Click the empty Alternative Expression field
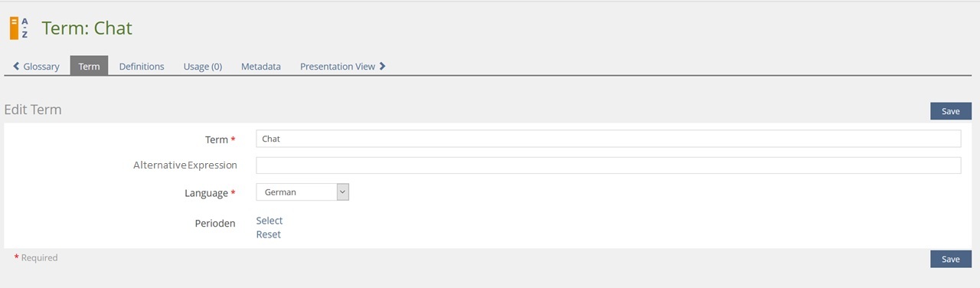The image size is (980, 288). point(608,165)
